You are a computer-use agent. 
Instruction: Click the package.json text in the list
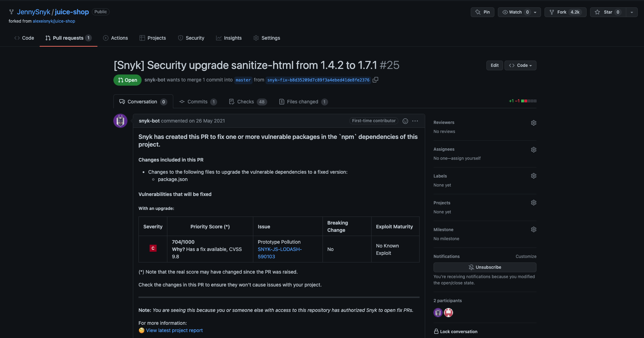[x=173, y=179]
